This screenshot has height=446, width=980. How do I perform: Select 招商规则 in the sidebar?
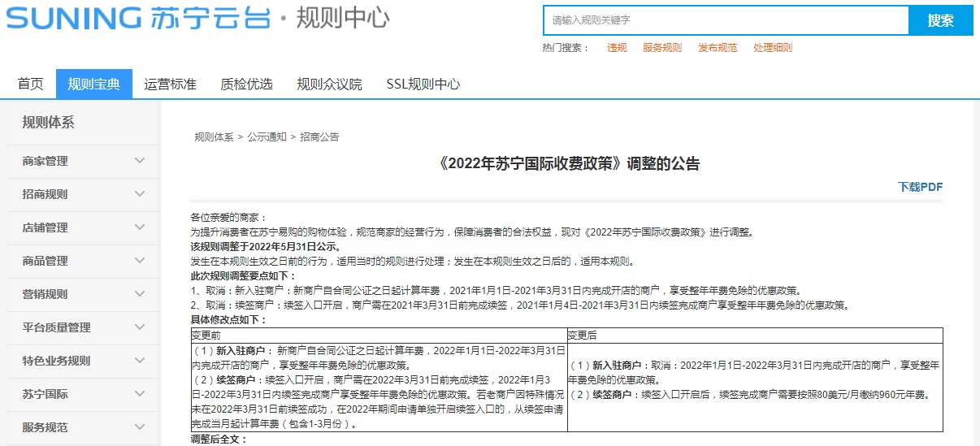point(46,194)
